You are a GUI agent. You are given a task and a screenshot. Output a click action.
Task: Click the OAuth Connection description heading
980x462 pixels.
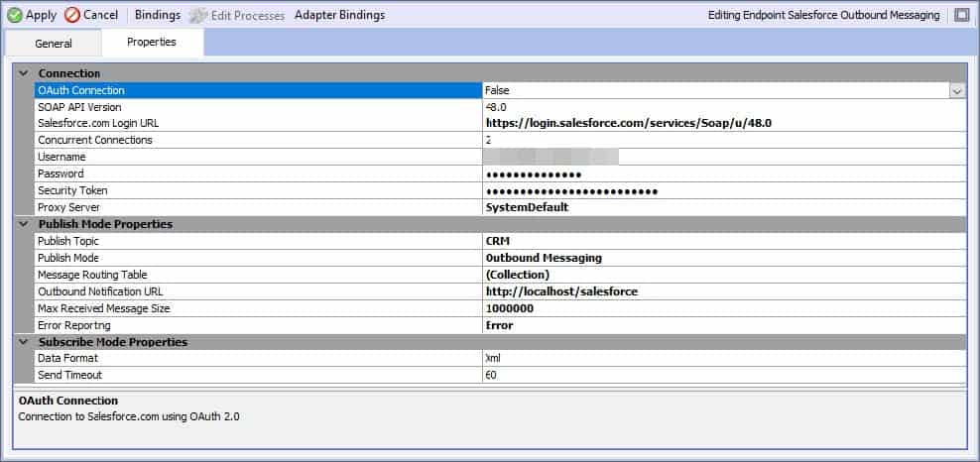68,401
